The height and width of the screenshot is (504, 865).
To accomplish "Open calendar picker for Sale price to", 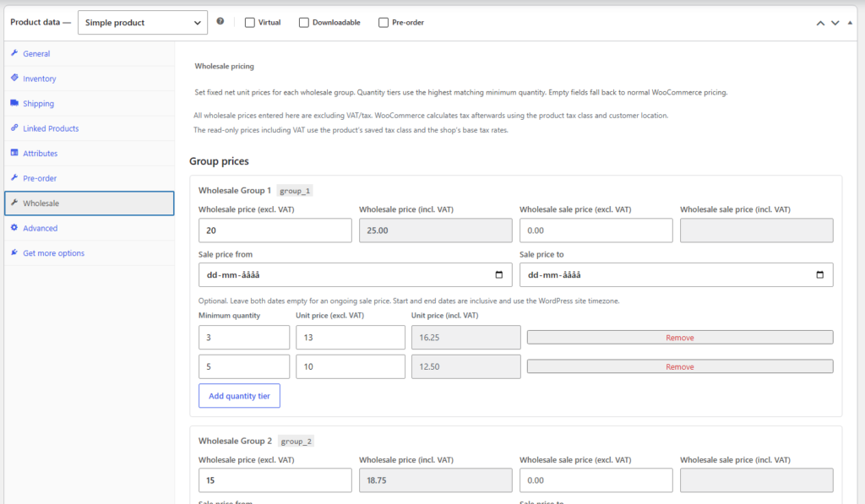I will coord(819,274).
